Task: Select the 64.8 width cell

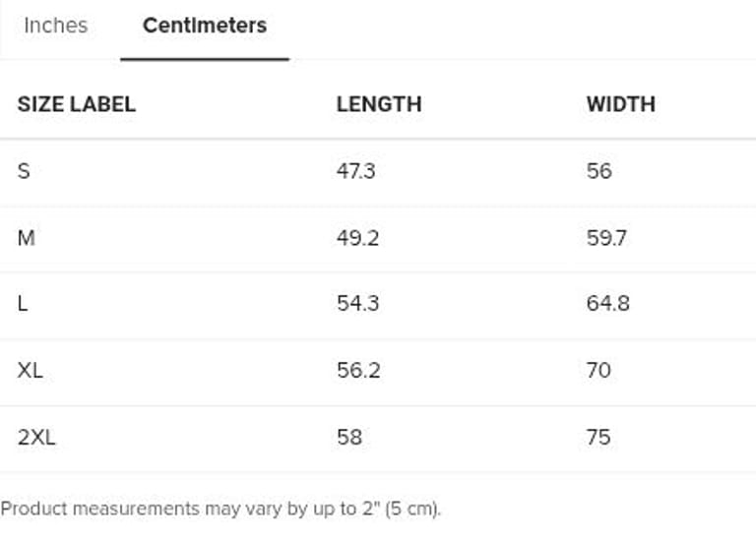Action: pos(608,304)
